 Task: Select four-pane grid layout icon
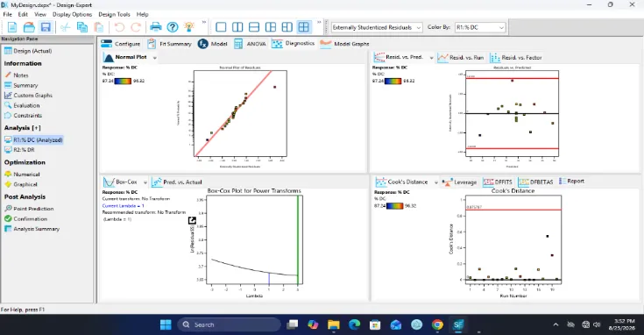[303, 27]
